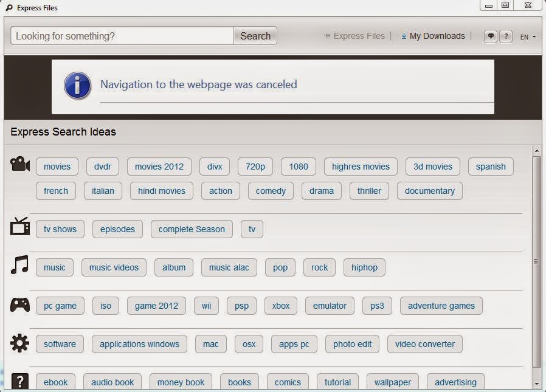Click the blue info icon in the notice
The image size is (546, 392).
click(x=77, y=86)
